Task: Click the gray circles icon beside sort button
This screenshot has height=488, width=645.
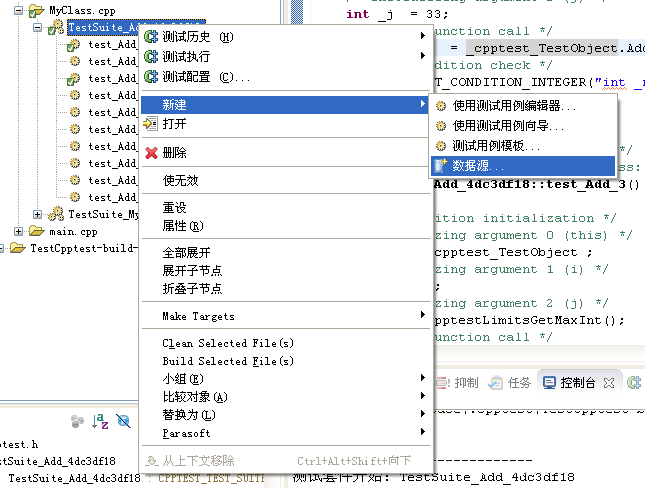Action: [x=77, y=421]
